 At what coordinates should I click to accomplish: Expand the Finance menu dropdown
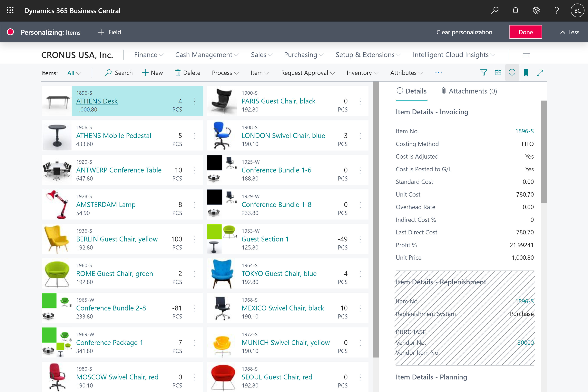tap(149, 55)
